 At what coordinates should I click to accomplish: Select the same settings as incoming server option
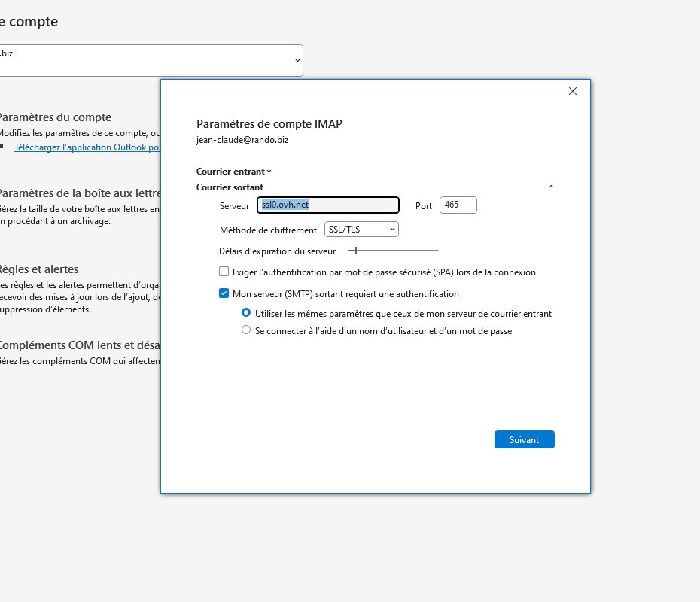coord(246,313)
